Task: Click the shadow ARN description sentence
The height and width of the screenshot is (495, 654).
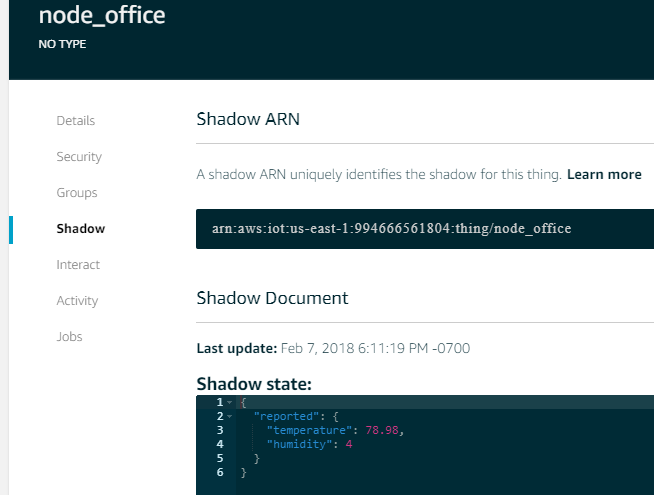Action: (379, 174)
